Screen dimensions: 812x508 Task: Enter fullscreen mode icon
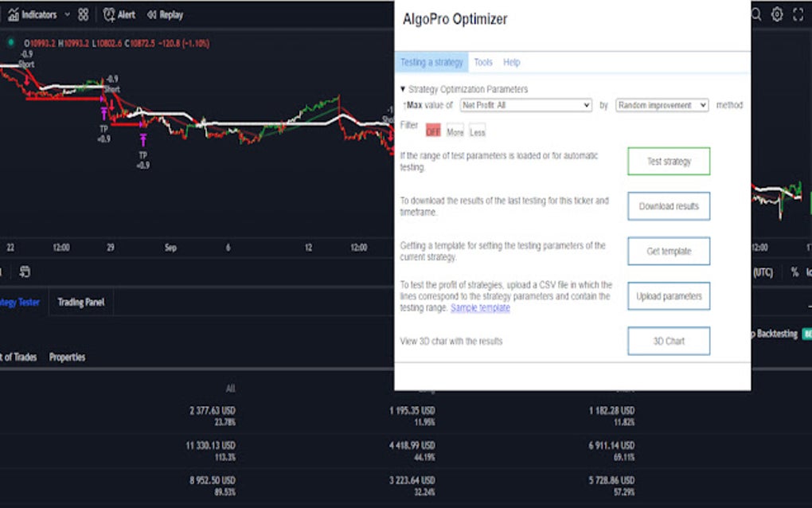[x=798, y=14]
